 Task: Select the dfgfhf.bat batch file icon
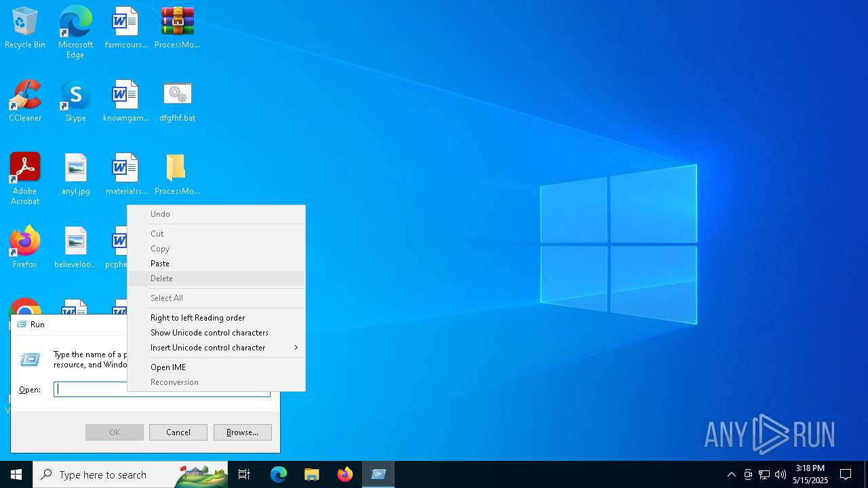[177, 102]
